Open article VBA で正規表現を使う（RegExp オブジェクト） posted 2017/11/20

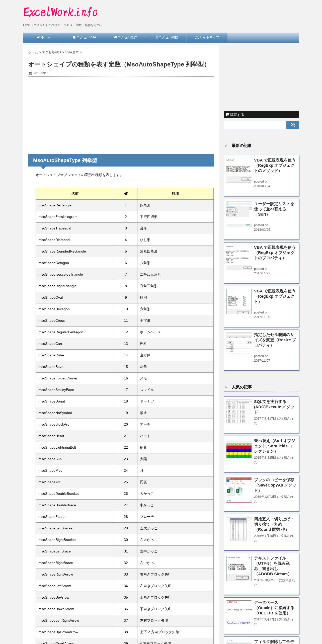click(x=275, y=296)
